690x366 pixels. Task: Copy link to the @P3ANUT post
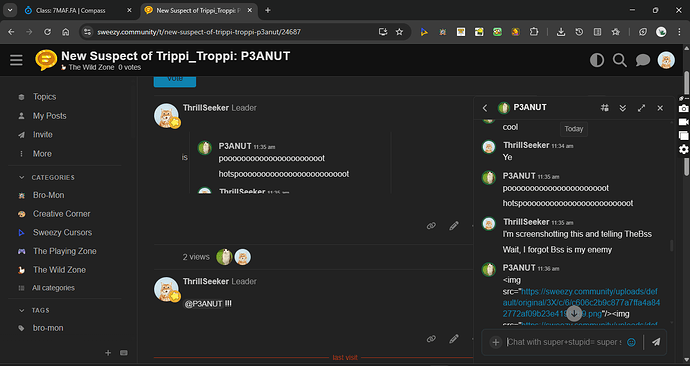point(431,338)
